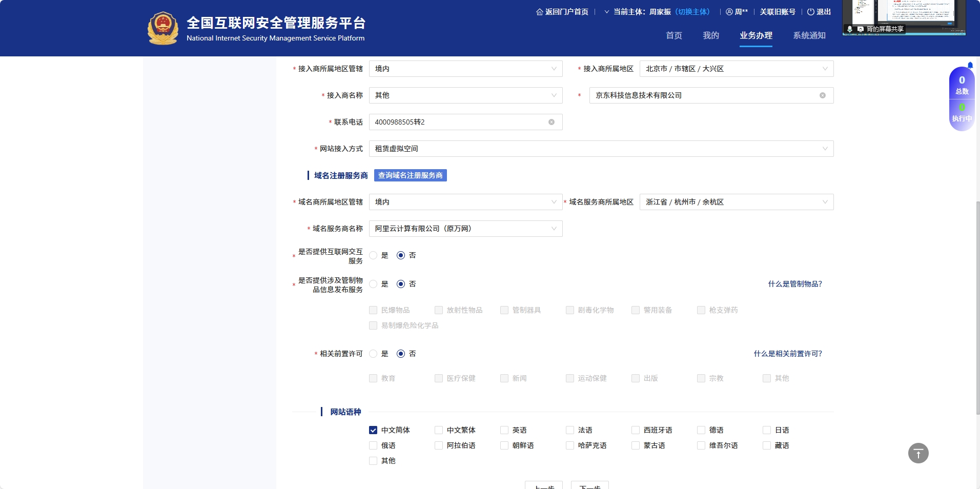Click the user profile icon 周**
980x489 pixels.
point(729,12)
